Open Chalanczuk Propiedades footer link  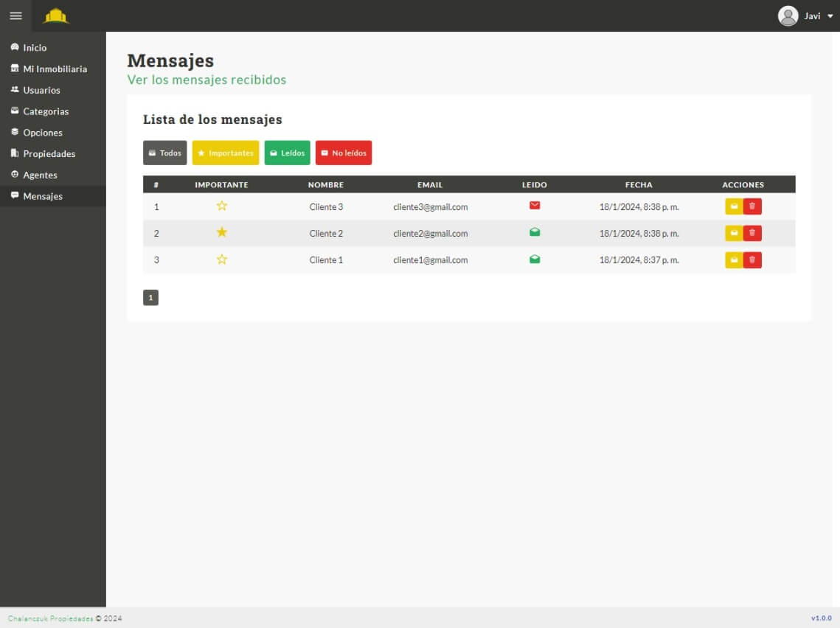(50, 618)
